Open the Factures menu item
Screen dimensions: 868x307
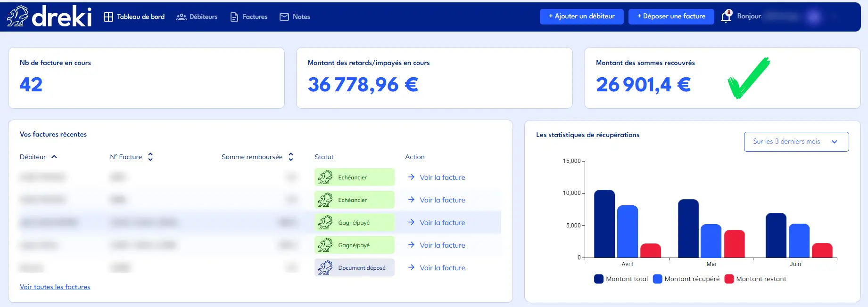(x=255, y=17)
